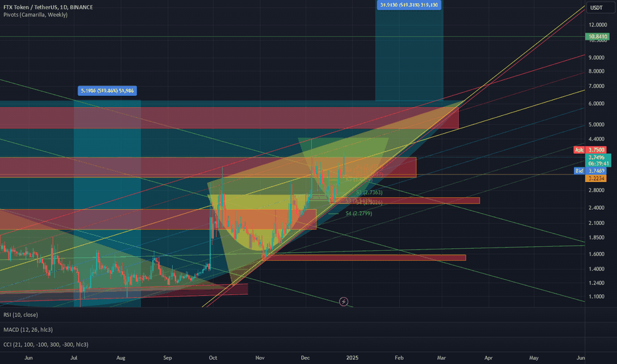Viewport: 617px width, 364px height.
Task: Click the 2.8000 price axis value
Action: point(596,190)
